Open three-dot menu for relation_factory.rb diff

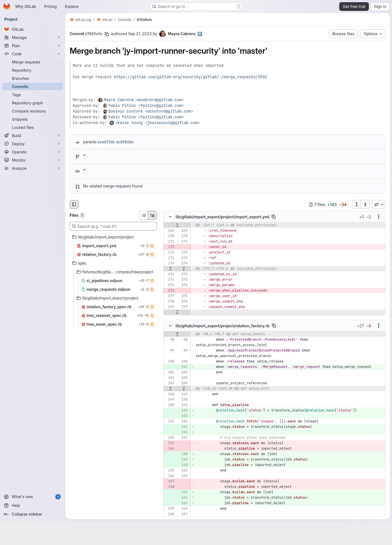click(x=379, y=326)
